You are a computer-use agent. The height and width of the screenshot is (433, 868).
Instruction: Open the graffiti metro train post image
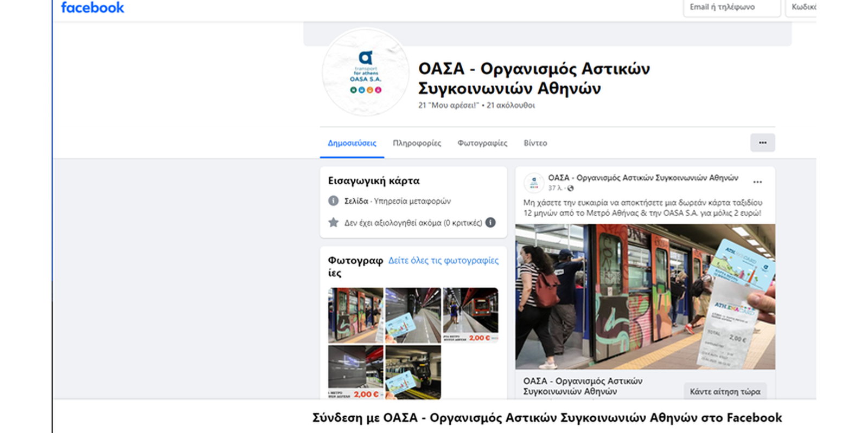point(645,296)
